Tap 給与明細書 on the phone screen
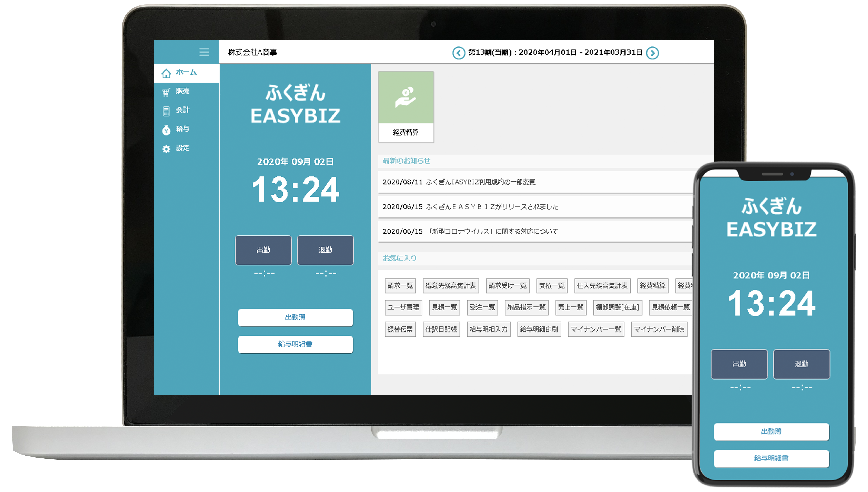 tap(771, 458)
